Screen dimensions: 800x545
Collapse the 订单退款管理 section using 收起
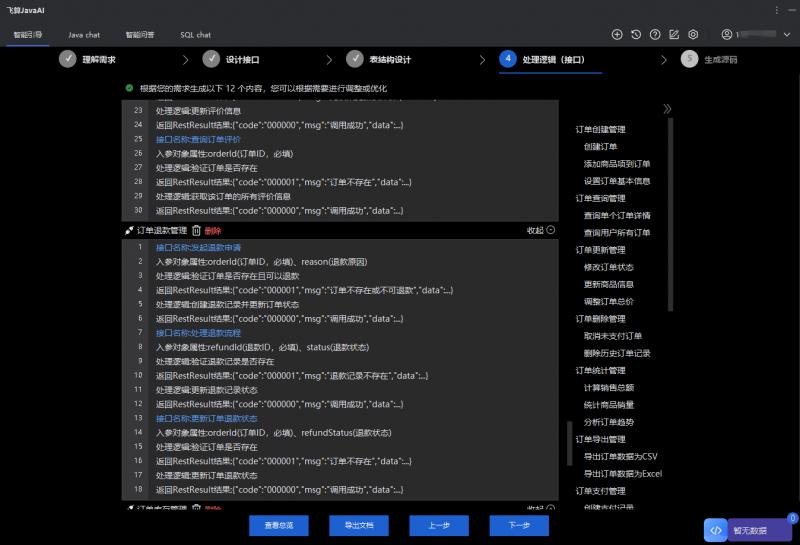[x=540, y=230]
